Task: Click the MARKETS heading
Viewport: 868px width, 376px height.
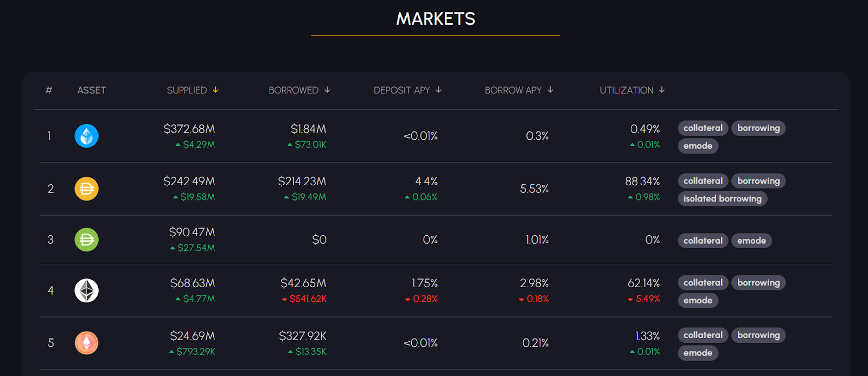Action: coord(436,19)
